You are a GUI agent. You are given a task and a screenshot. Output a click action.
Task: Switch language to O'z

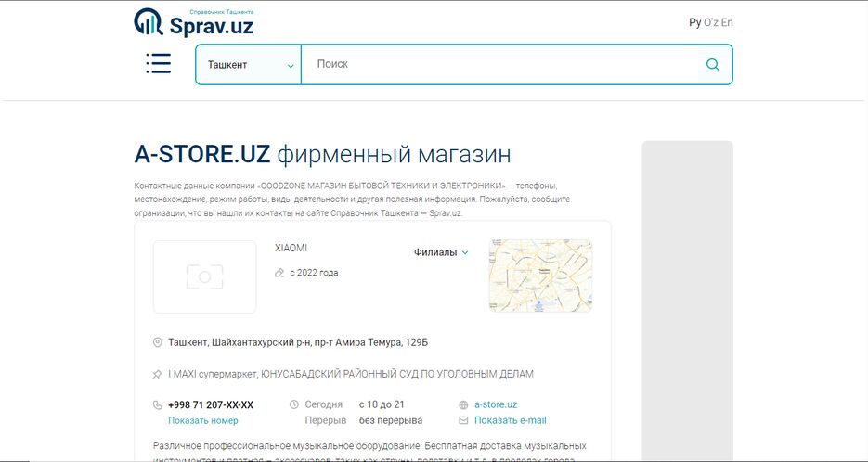(x=711, y=22)
